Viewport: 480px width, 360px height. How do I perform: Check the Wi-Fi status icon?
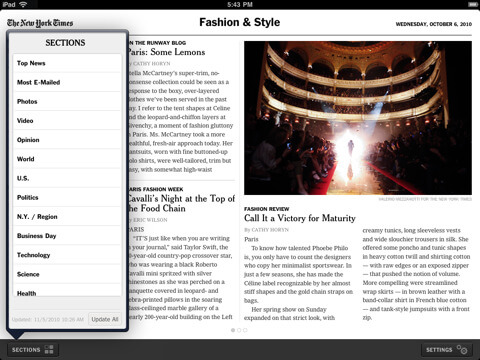click(x=23, y=4)
